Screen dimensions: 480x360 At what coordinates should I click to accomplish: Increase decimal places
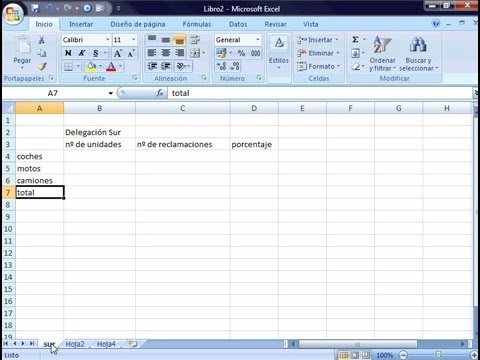[x=221, y=66]
